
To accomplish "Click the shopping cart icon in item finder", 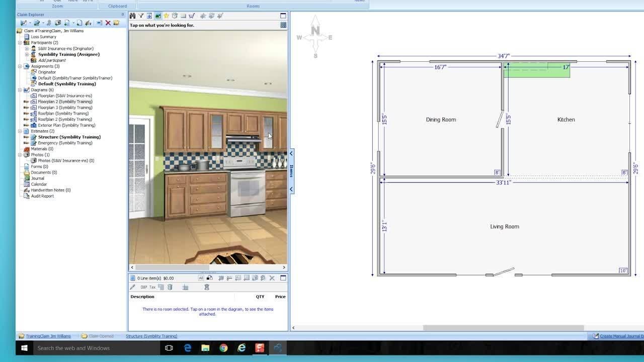I will click(192, 16).
